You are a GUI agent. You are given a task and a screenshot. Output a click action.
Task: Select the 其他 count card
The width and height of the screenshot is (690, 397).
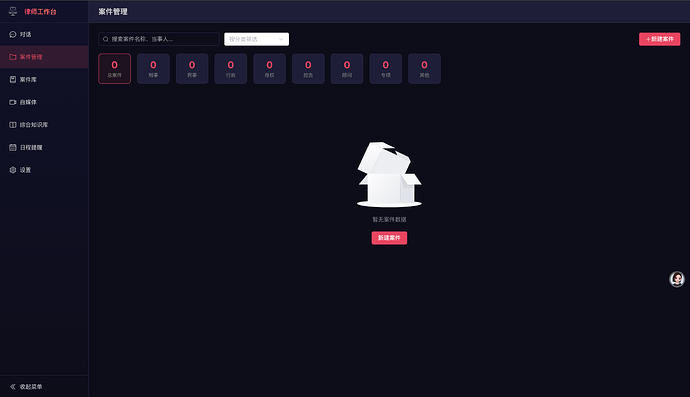coord(424,69)
